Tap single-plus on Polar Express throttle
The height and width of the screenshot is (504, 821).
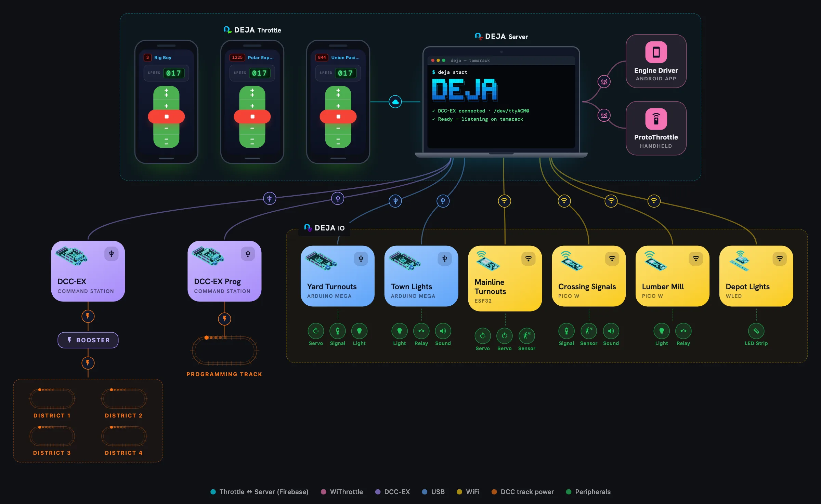[x=252, y=106]
